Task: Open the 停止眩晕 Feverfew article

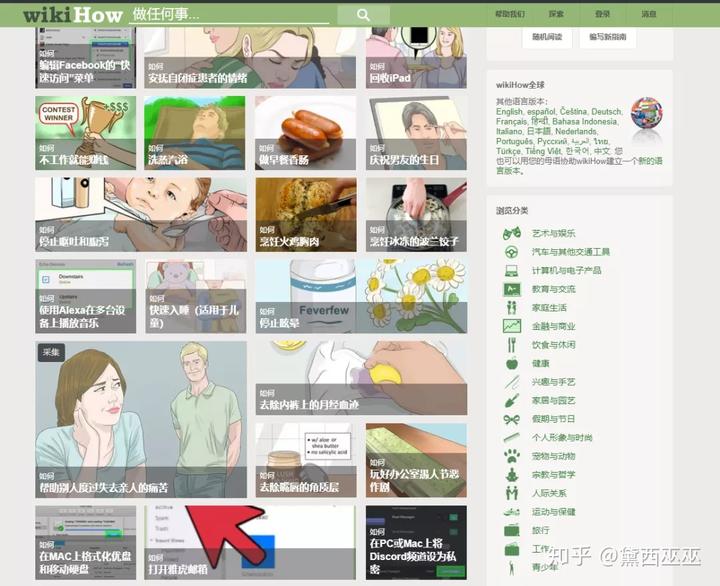Action: 361,296
